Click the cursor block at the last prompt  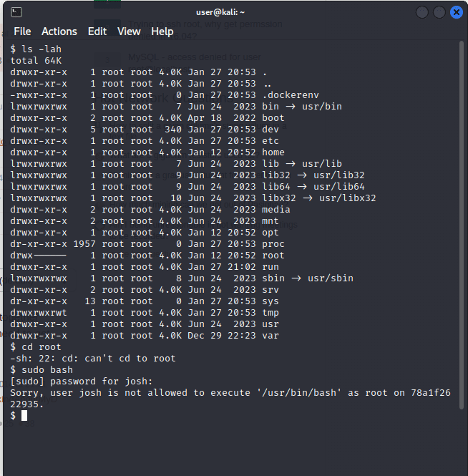point(24,416)
